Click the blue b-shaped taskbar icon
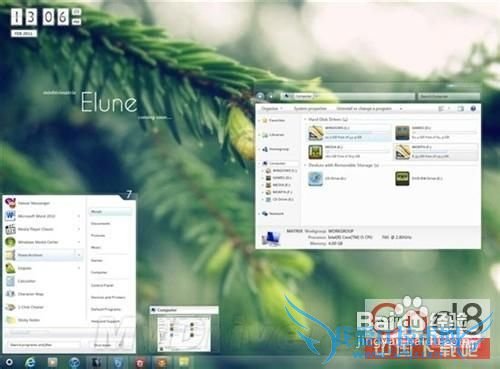Screen dimensions: 500x369 (x=118, y=362)
